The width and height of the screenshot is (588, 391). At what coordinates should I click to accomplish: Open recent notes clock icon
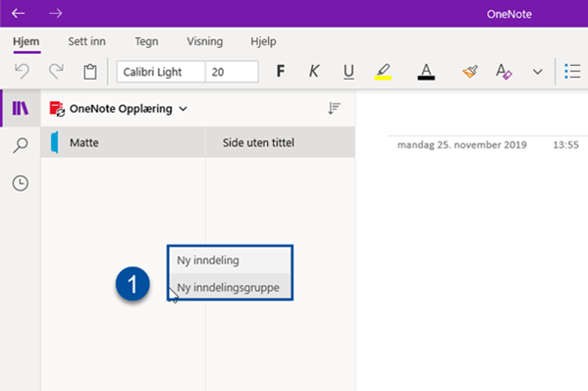(x=21, y=183)
